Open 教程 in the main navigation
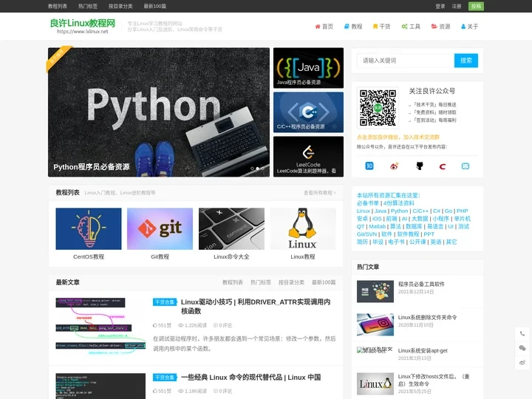Viewport: 532px width, 399px height. [353, 27]
